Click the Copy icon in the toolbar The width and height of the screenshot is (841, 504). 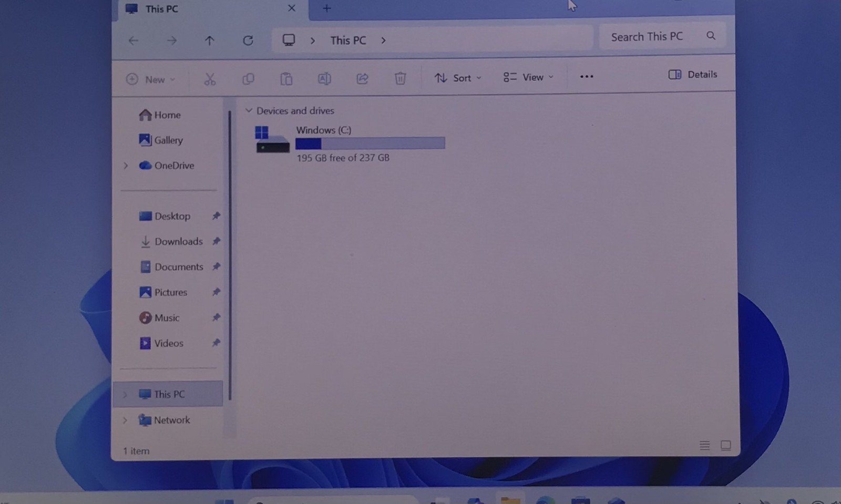pos(248,79)
